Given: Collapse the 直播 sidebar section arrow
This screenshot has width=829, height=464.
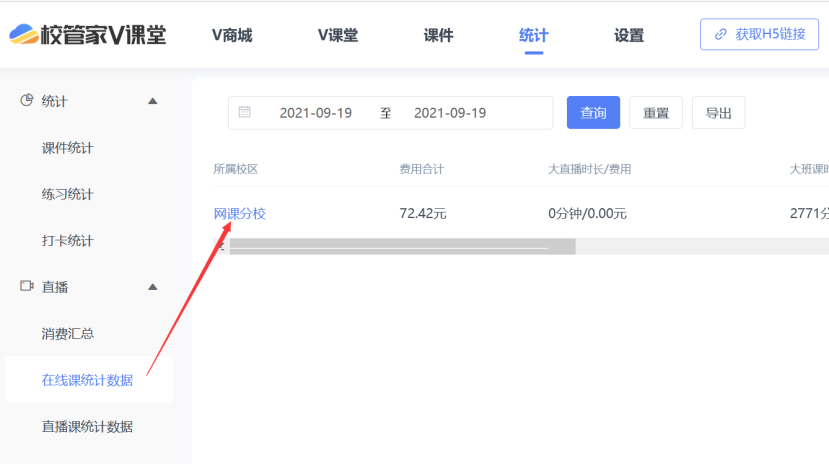Looking at the screenshot, I should (153, 287).
